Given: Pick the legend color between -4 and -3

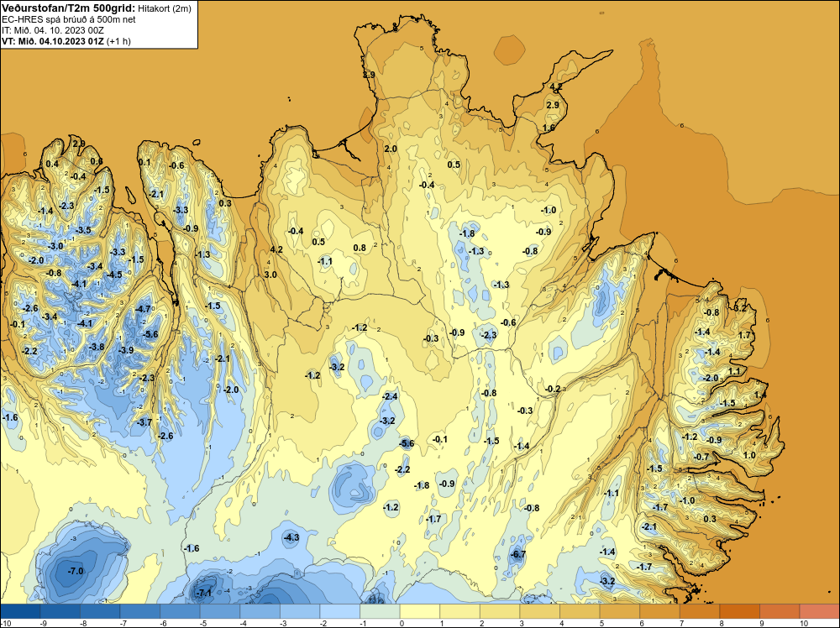Looking at the screenshot, I should coord(260,611).
